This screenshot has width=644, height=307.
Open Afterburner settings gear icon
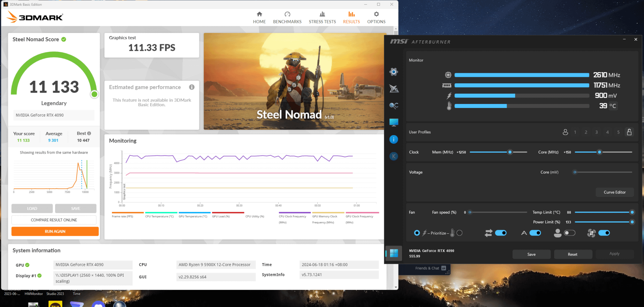394,72
